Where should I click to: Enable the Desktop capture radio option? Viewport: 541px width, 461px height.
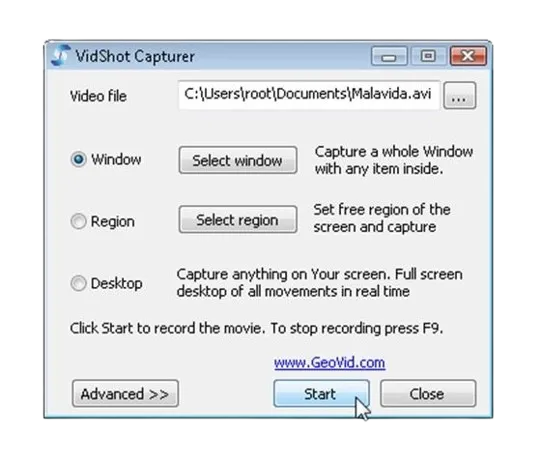coord(78,283)
